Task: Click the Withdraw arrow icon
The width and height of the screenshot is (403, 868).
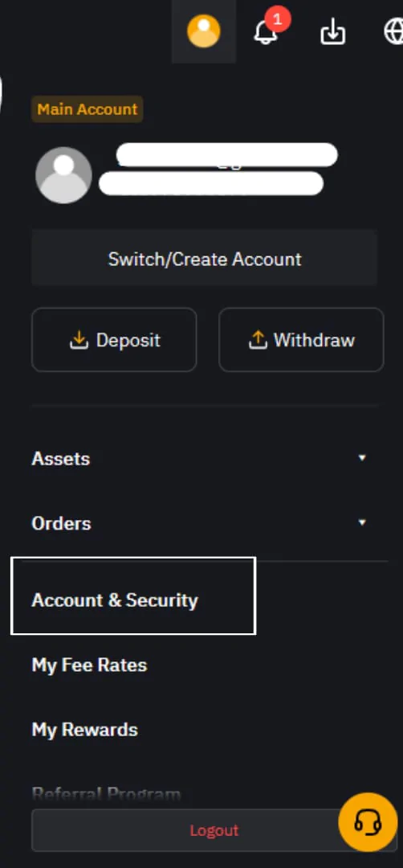Action: point(258,340)
